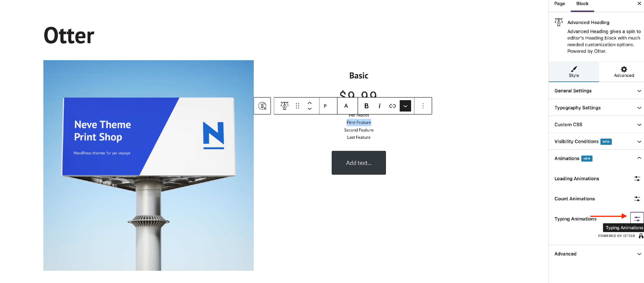Switch to the Page tab

coord(559,4)
